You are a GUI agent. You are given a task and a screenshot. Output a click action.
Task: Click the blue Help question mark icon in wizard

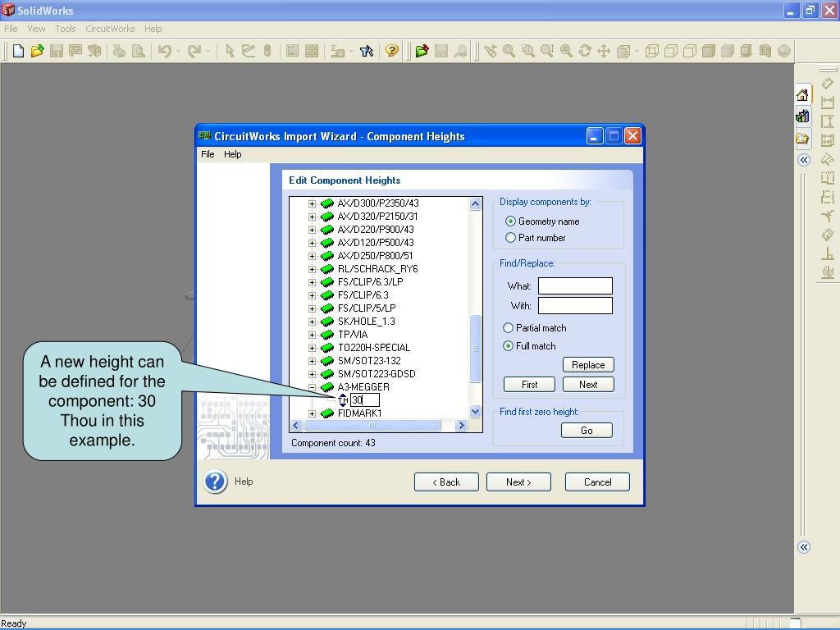click(x=216, y=482)
